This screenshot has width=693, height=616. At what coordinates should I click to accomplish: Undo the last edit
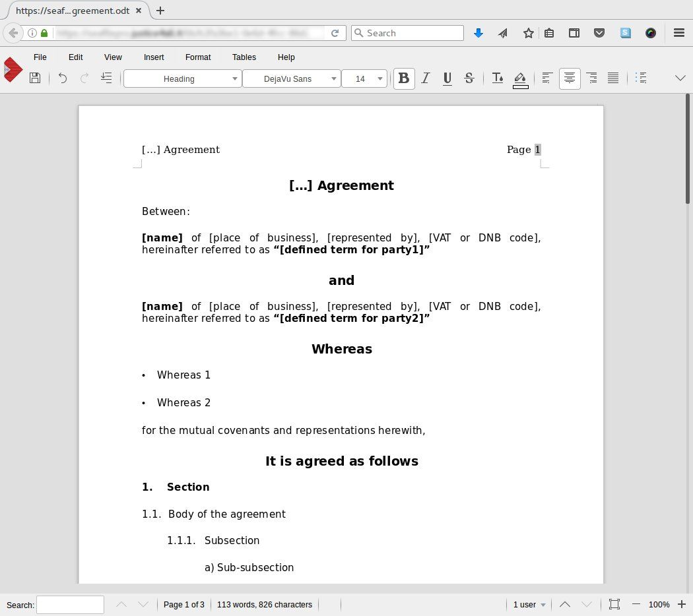pos(62,78)
